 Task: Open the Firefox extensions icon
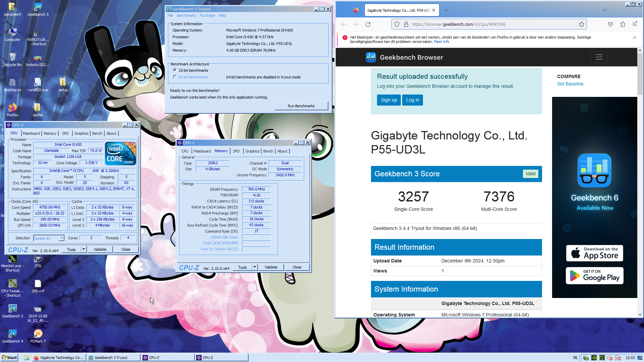pyautogui.click(x=623, y=24)
